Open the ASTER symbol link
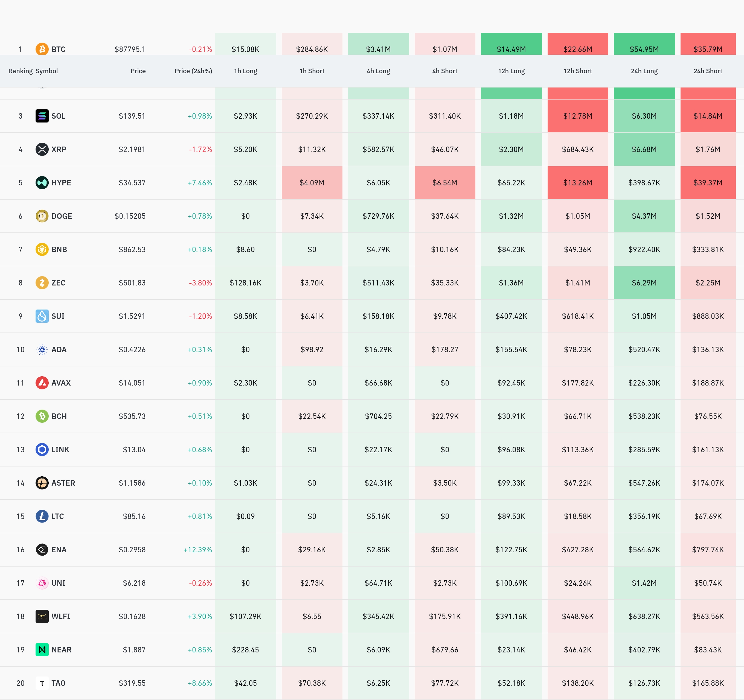Viewport: 744px width, 700px height. [x=63, y=483]
